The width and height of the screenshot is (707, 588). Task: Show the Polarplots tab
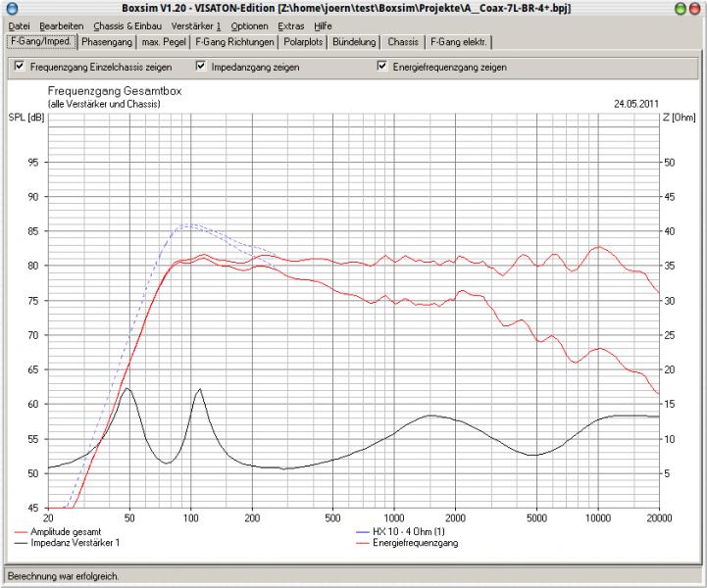coord(304,42)
